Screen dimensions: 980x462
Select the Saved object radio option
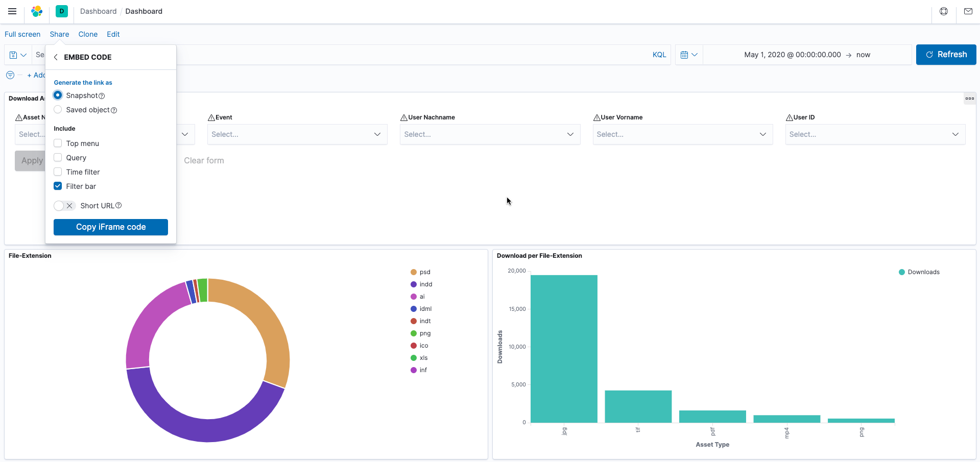tap(58, 110)
